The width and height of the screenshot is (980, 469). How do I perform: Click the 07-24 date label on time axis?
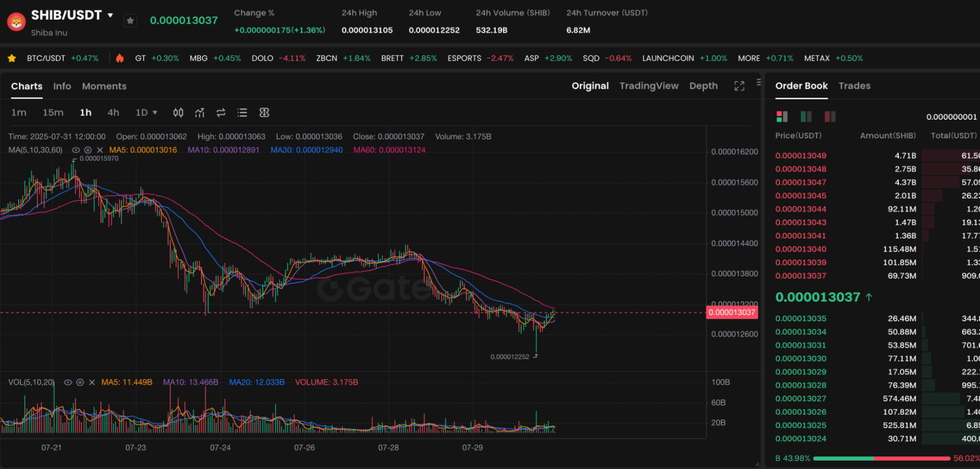[220, 447]
